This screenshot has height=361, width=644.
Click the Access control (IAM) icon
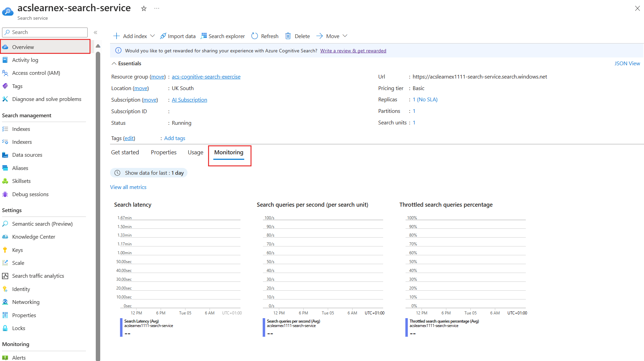pos(5,73)
